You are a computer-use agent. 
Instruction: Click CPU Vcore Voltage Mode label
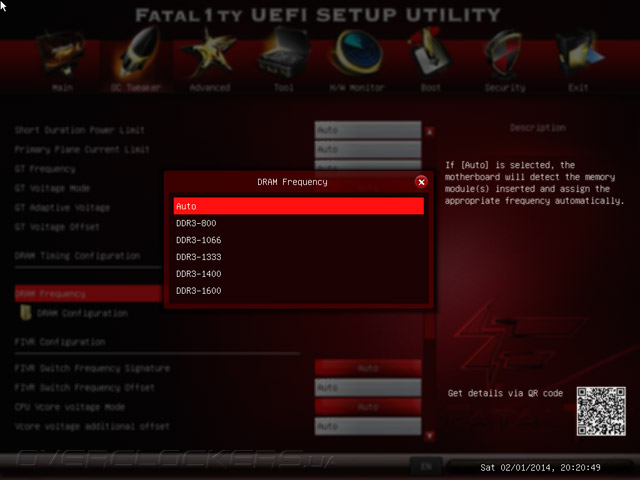(70, 407)
